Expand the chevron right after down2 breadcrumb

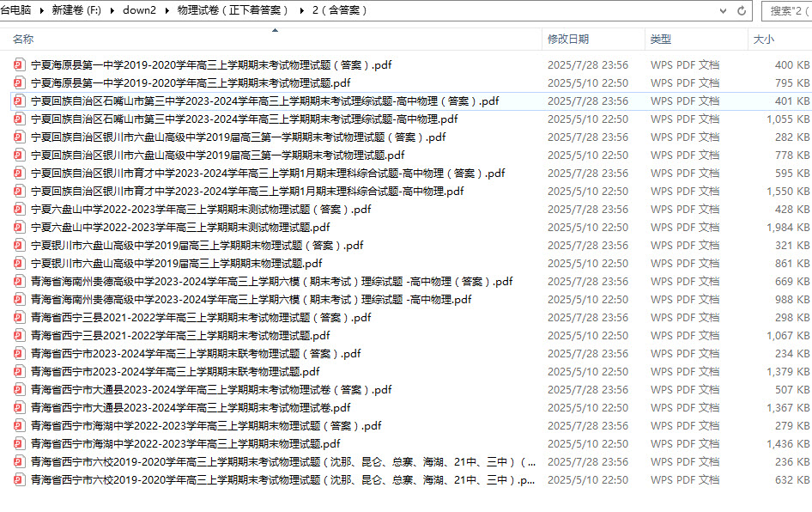165,10
